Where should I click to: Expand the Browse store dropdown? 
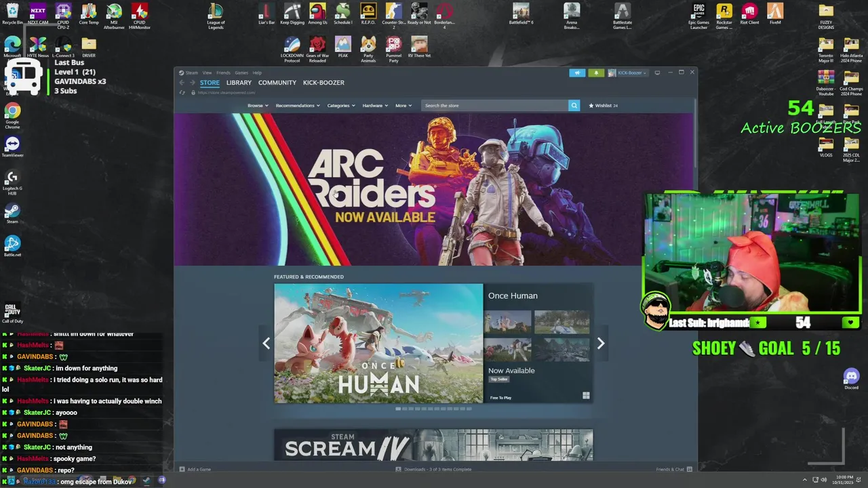coord(258,106)
